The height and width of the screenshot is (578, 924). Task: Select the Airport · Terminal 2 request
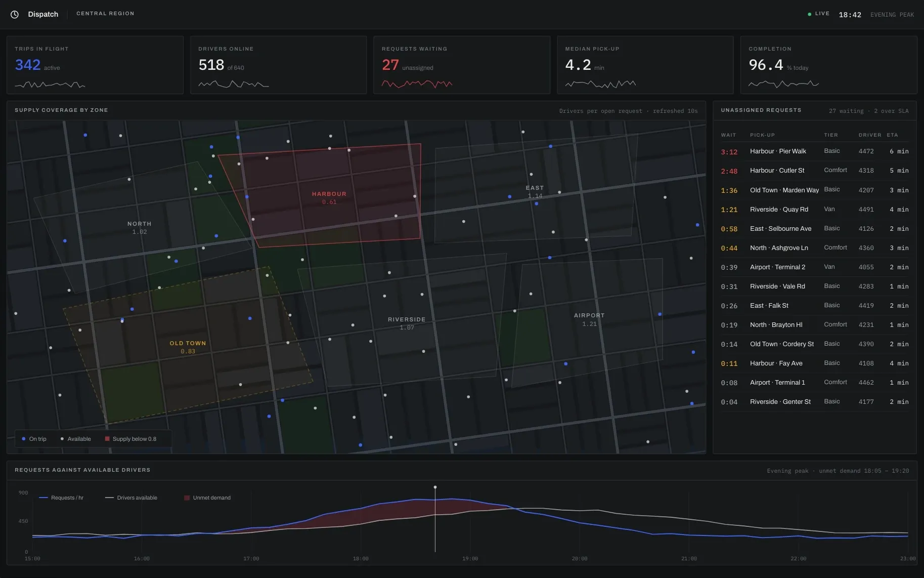815,267
